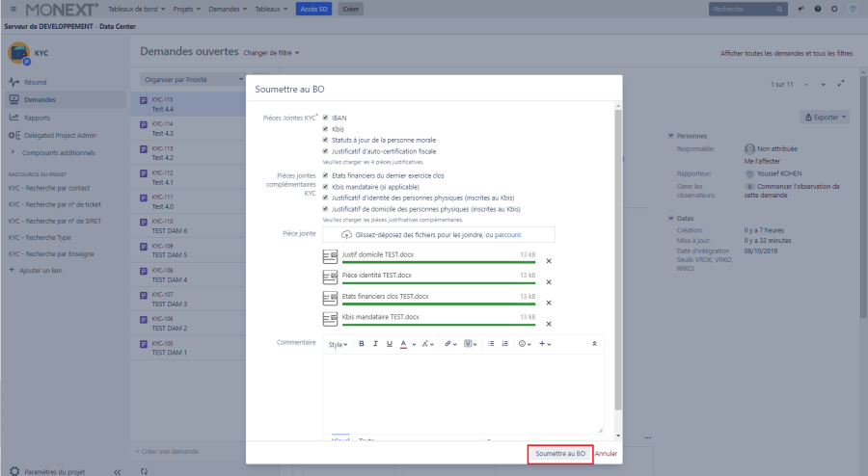Delete the Kbis mandataire TEST.docx attachment
The image size is (868, 476).
tap(549, 324)
